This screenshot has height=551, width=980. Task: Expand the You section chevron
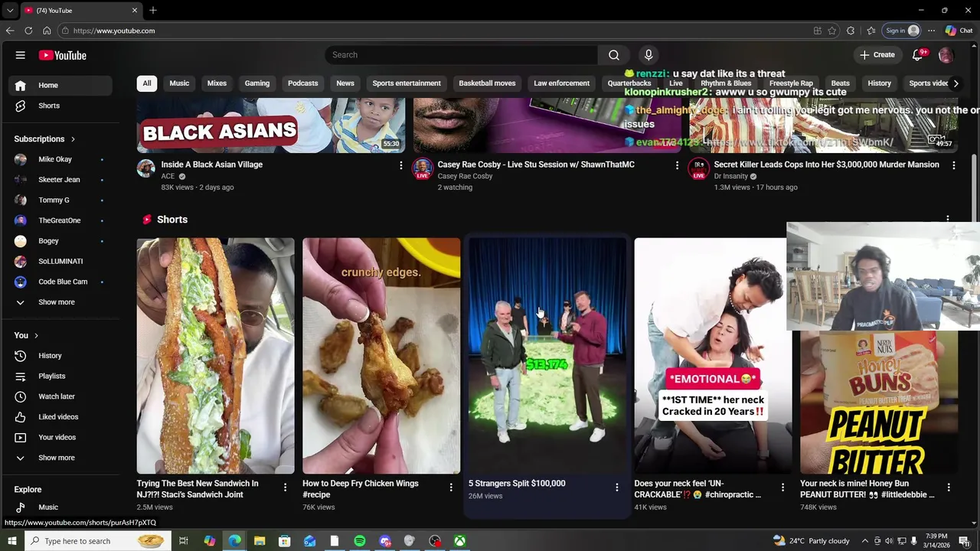coord(36,335)
